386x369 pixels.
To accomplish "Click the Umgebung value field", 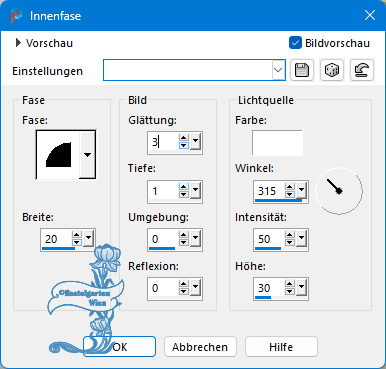I will point(163,239).
